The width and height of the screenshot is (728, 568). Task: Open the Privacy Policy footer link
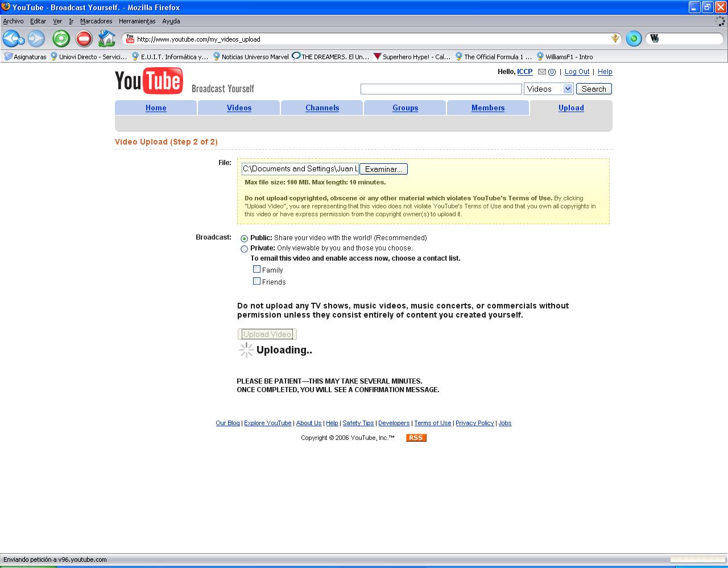(474, 423)
